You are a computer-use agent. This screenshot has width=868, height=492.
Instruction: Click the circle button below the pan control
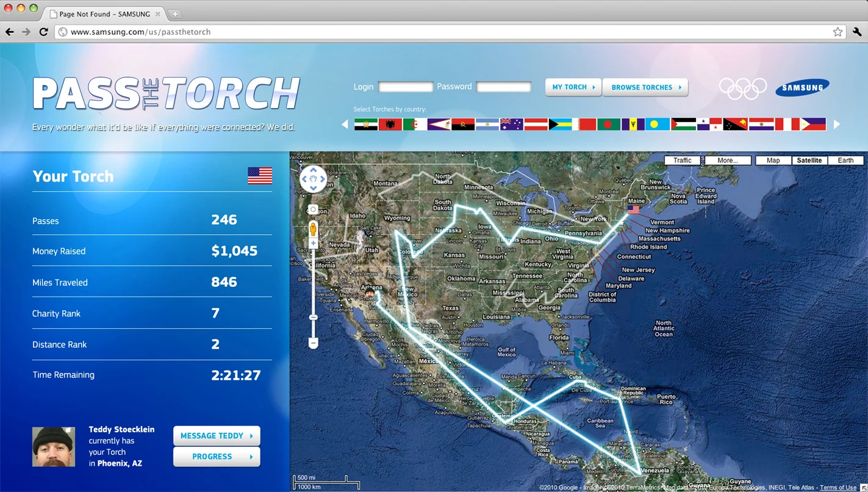pos(313,209)
